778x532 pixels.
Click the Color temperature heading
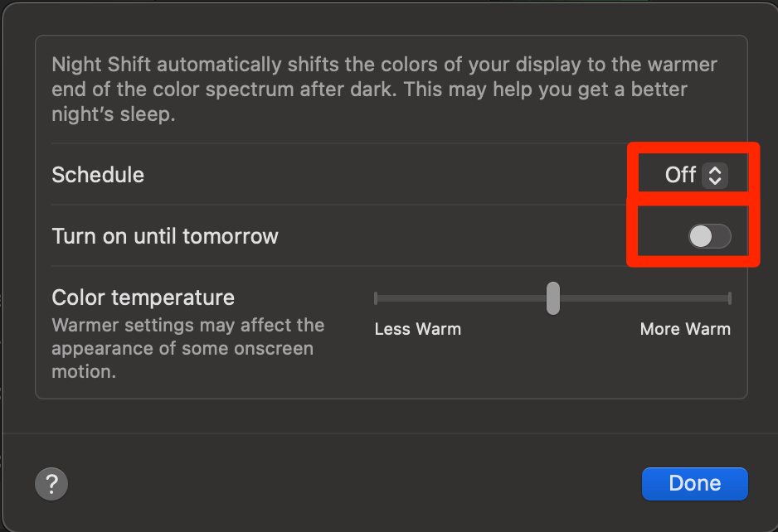click(143, 297)
